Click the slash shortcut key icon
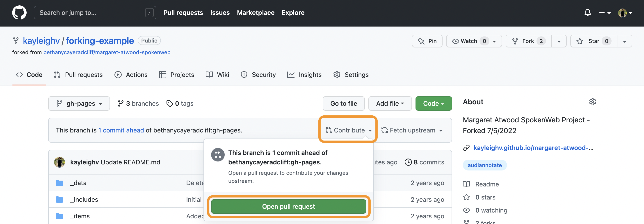This screenshot has height=224, width=644. 149,12
